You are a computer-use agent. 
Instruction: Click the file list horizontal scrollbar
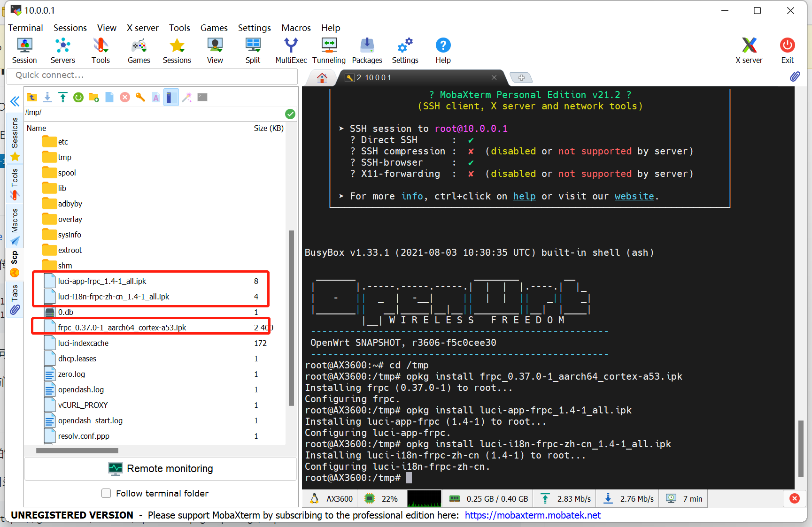(77, 451)
